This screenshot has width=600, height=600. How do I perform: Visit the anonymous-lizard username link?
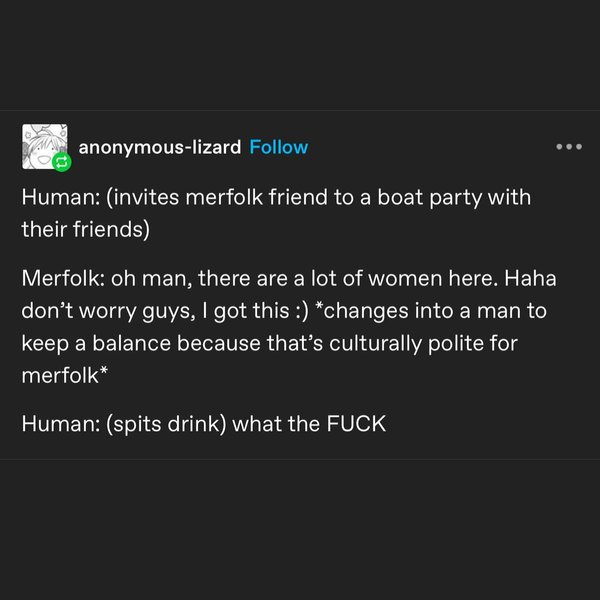pos(159,147)
